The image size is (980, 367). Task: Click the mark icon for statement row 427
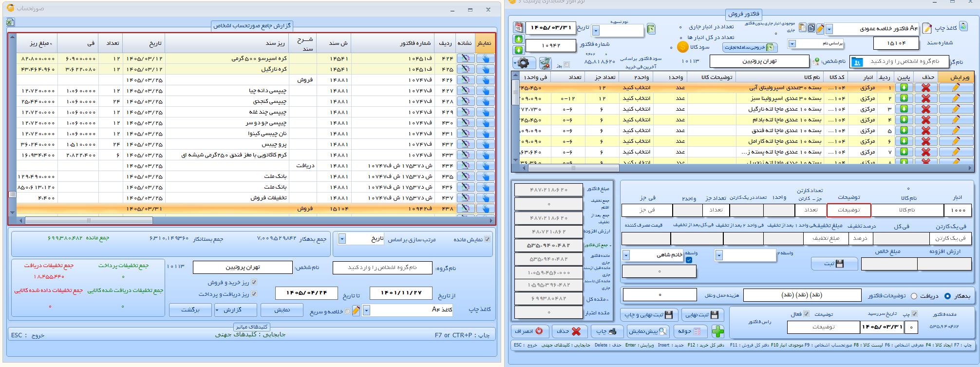(465, 91)
